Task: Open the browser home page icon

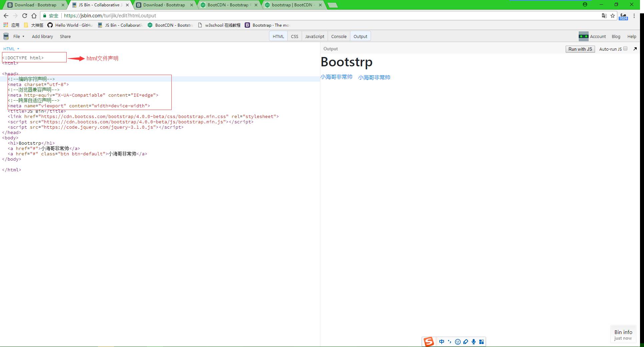Action: (x=34, y=16)
